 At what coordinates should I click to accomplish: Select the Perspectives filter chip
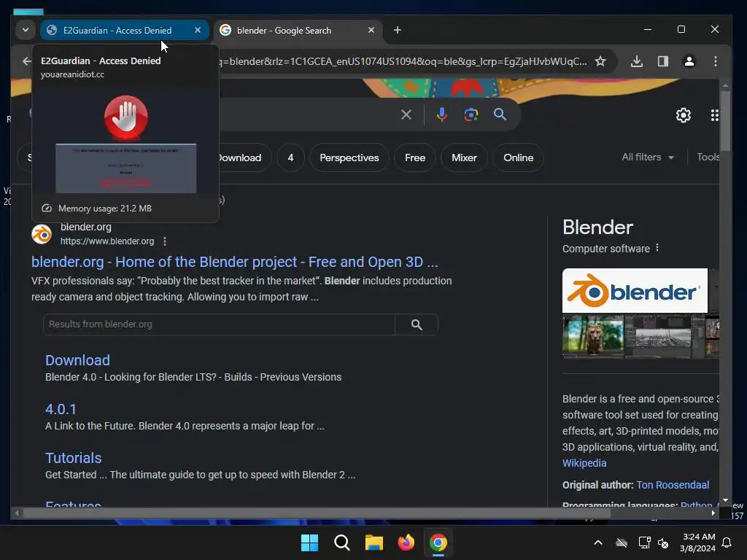coord(349,157)
